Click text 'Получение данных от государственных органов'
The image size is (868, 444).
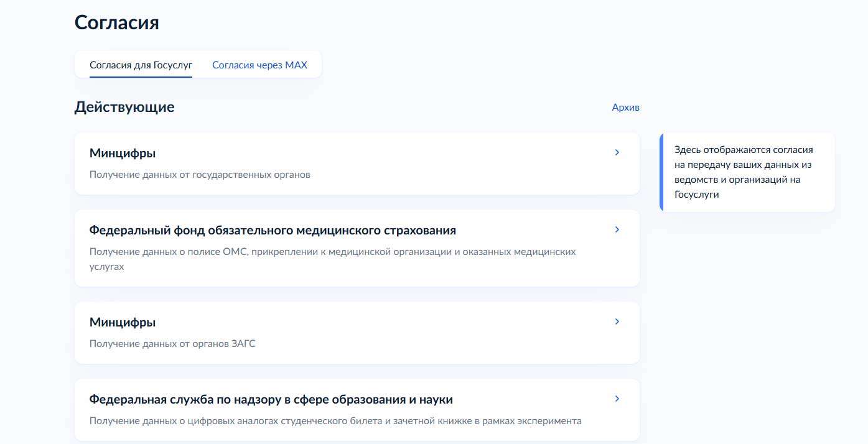click(x=200, y=175)
